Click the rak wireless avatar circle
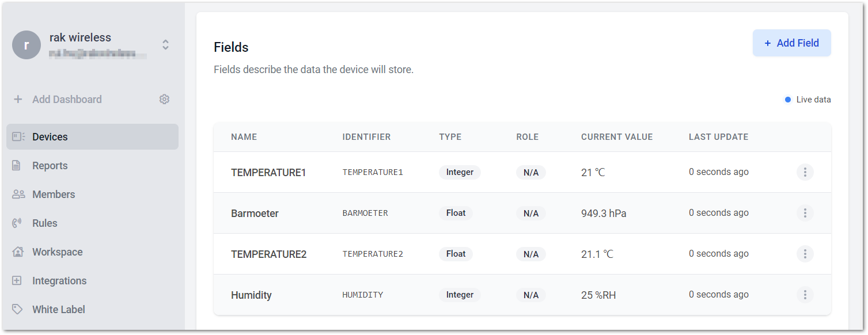The image size is (868, 335). click(26, 45)
